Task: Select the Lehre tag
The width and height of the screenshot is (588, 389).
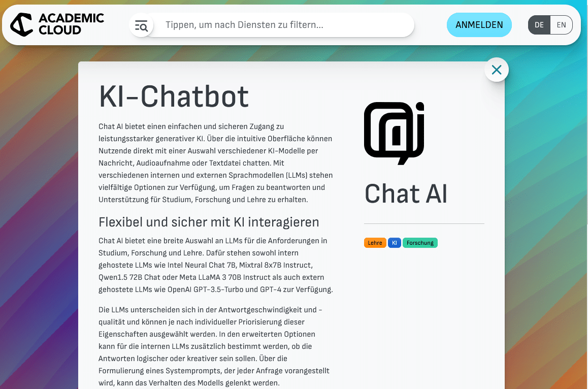Action: click(375, 243)
